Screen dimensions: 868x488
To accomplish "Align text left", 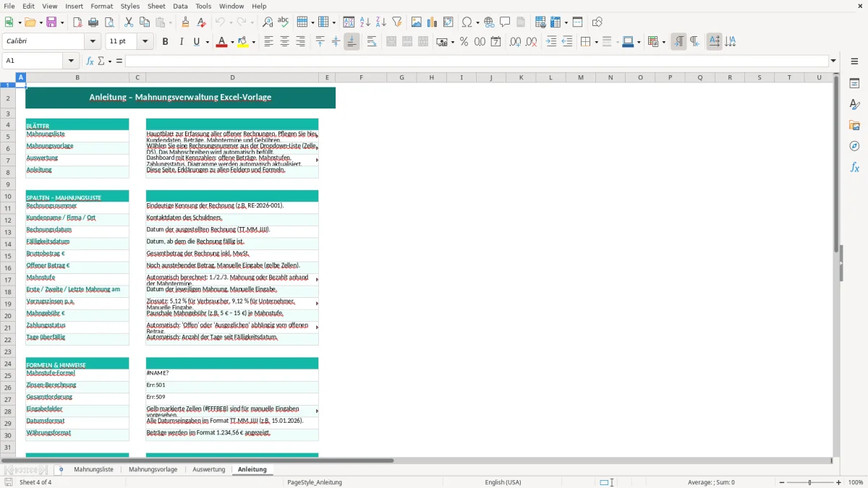I will tap(268, 42).
